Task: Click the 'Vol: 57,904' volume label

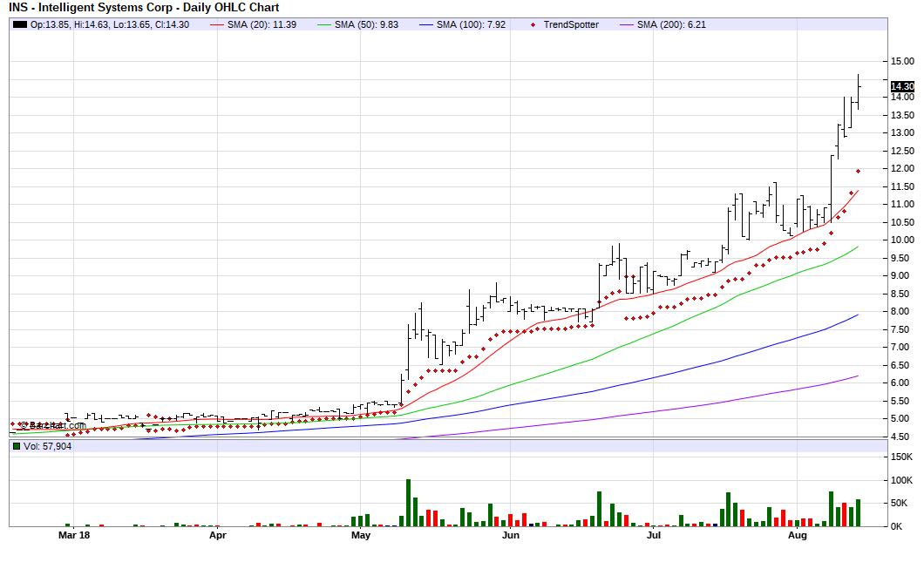Action: tap(47, 446)
